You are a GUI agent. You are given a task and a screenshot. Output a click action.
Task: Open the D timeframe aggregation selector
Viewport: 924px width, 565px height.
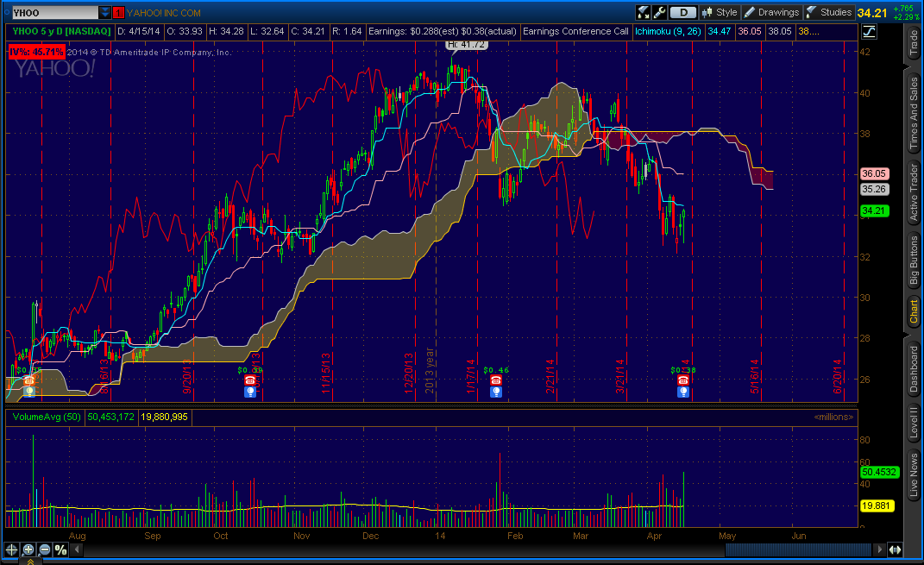pos(683,12)
